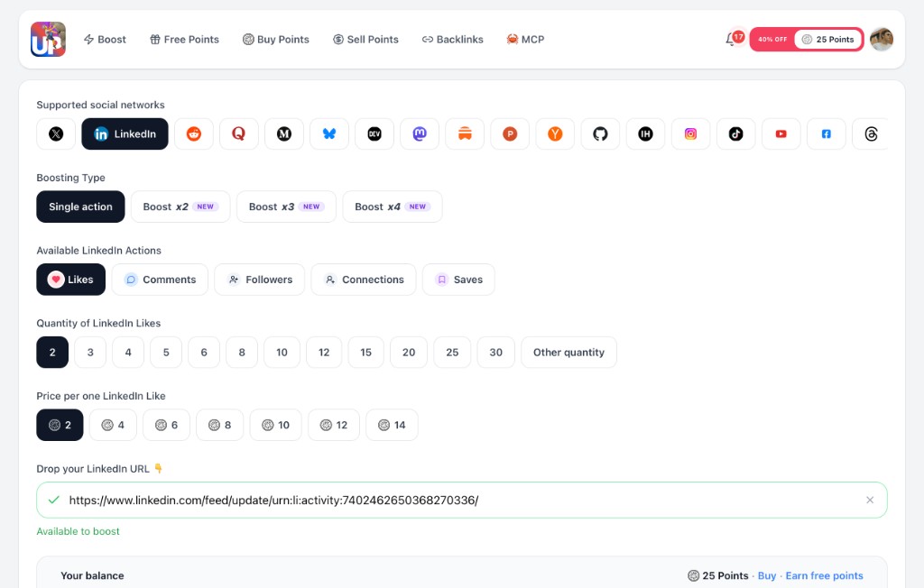Select the X (Twitter) social network

pyautogui.click(x=56, y=133)
